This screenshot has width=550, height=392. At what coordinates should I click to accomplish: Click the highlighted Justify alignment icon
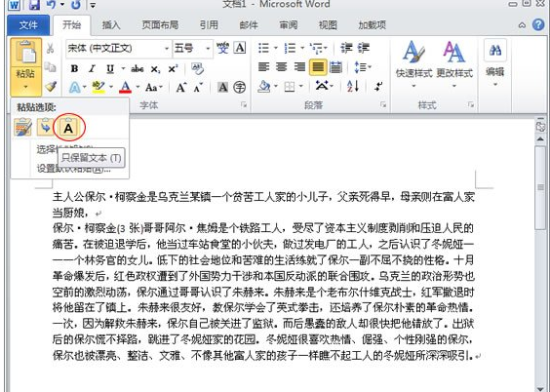[318, 67]
